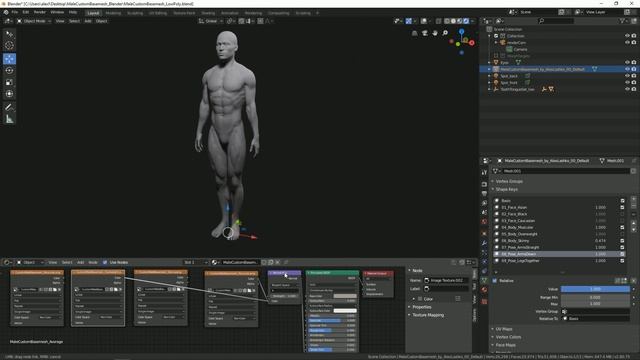Click the Range Min value field
This screenshot has height=360, width=640.
(x=595, y=298)
